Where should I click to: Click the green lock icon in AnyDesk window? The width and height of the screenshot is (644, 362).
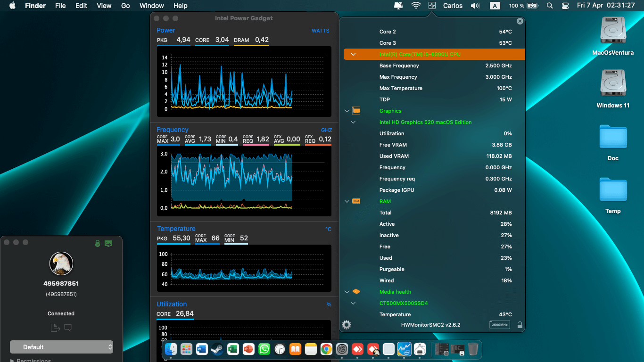coord(97,243)
